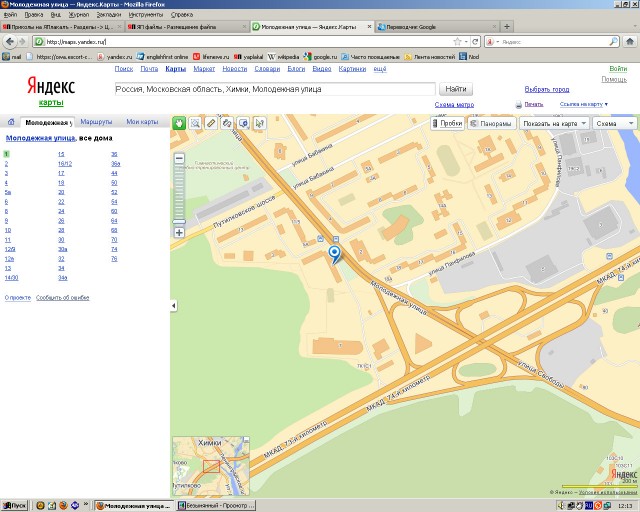Select the ruler distance measuring tool
Viewport: 640px width, 512px height.
click(x=212, y=122)
